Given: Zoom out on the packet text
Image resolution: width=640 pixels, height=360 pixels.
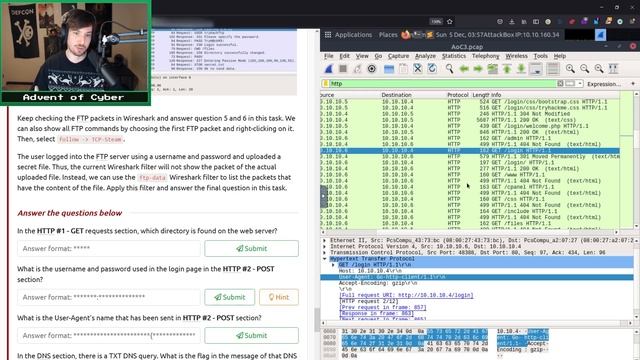Looking at the screenshot, I should [x=584, y=69].
